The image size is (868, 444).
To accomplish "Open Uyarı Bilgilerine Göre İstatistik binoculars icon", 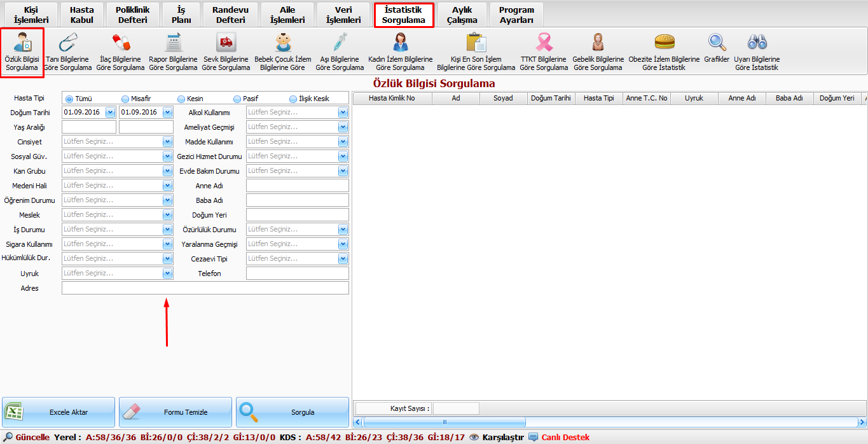I will coord(757,43).
